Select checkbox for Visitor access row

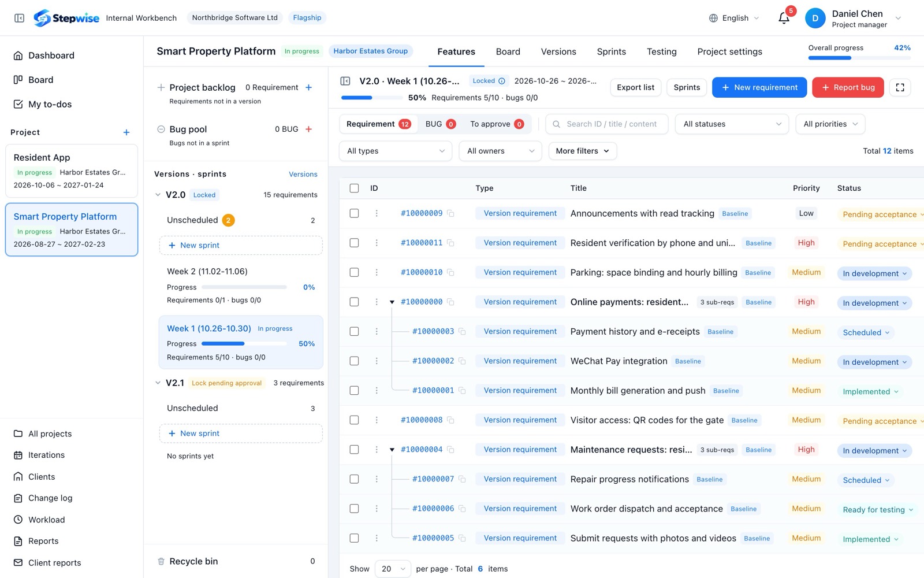[354, 420]
